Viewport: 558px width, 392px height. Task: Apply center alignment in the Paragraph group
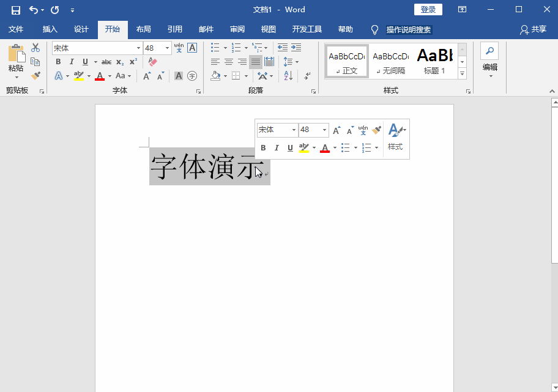[228, 61]
